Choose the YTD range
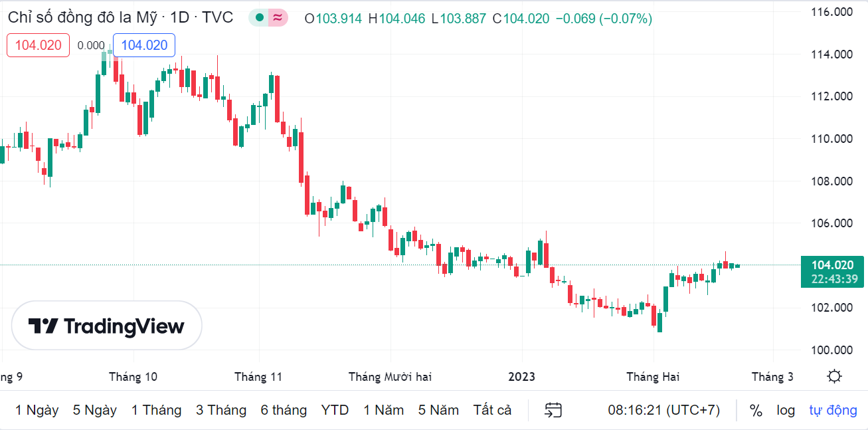Image resolution: width=868 pixels, height=430 pixels. pyautogui.click(x=335, y=410)
